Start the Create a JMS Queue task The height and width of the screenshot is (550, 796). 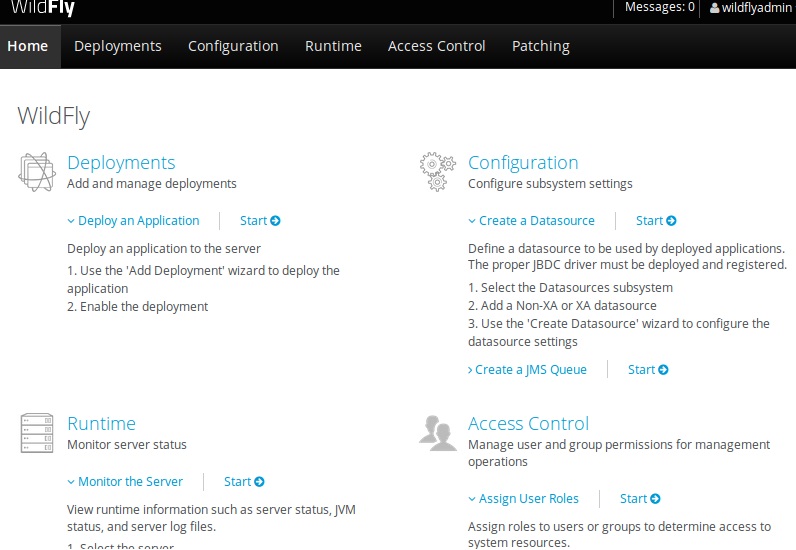(x=648, y=369)
